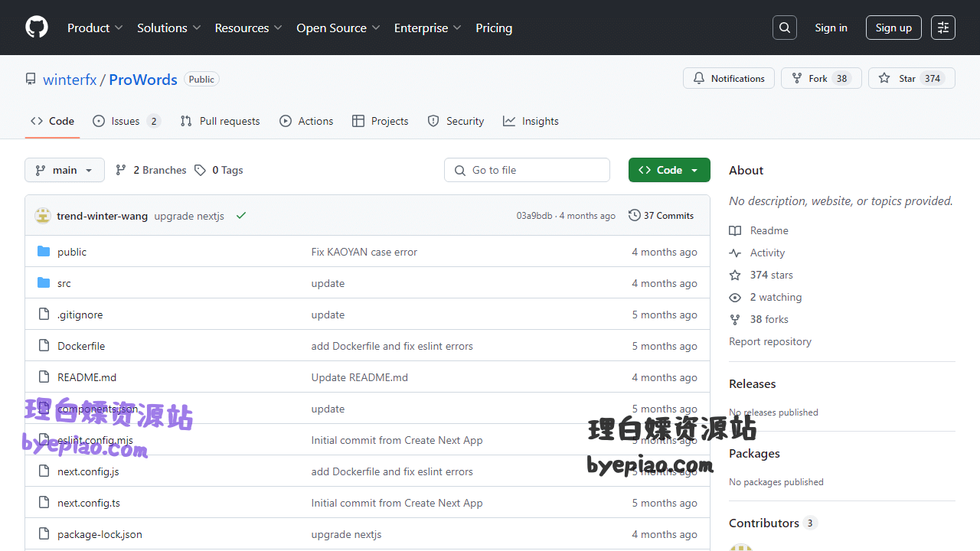Open the README.md file name
Viewport: 980px width, 551px height.
[x=87, y=377]
